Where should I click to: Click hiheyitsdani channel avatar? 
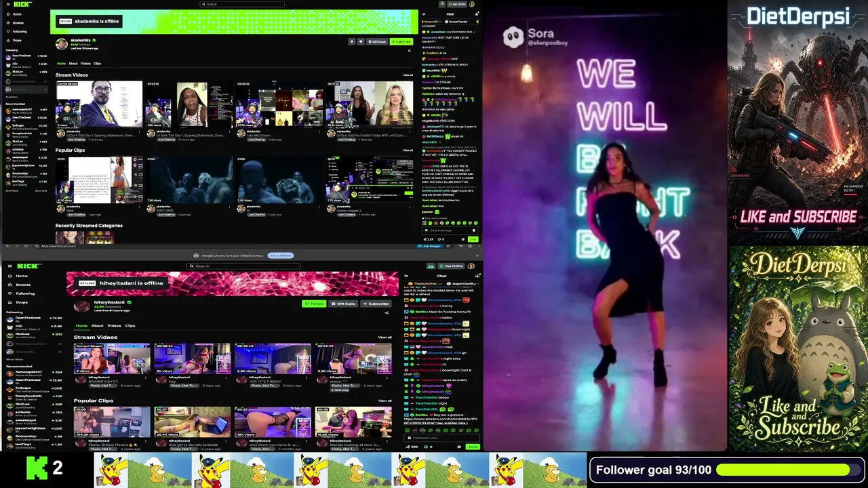pyautogui.click(x=82, y=306)
